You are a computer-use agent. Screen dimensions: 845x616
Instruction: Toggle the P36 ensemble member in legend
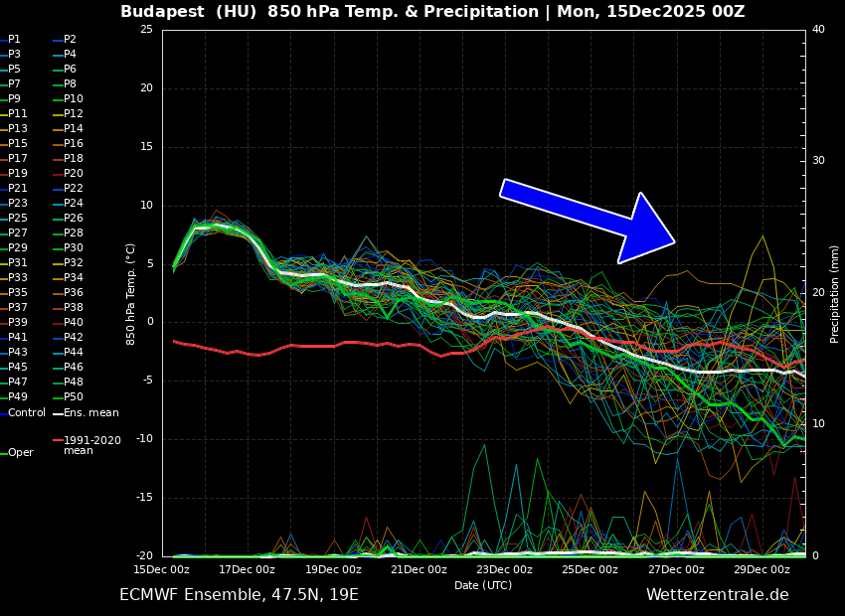(x=74, y=293)
